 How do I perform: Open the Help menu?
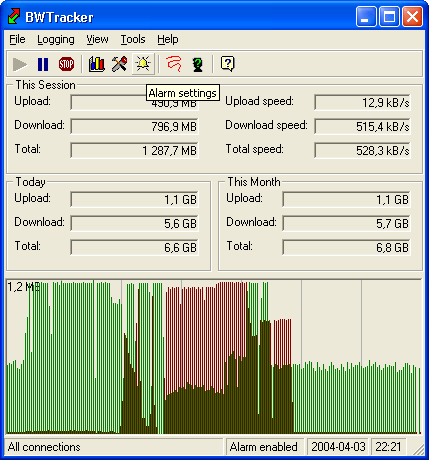tap(168, 39)
